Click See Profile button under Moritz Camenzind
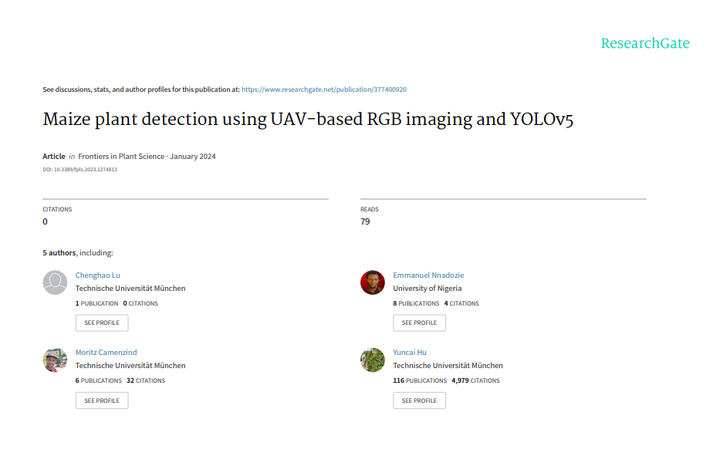 (102, 400)
